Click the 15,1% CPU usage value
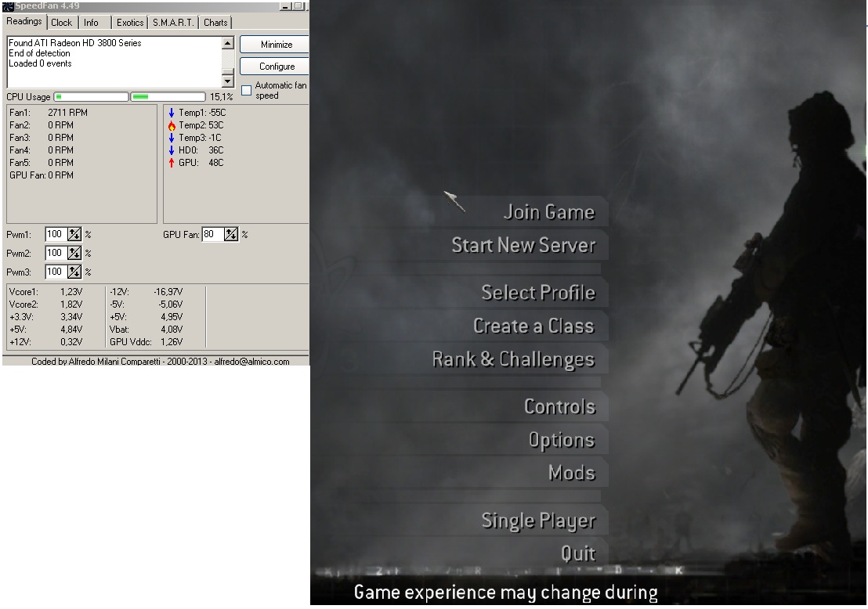 (x=222, y=97)
